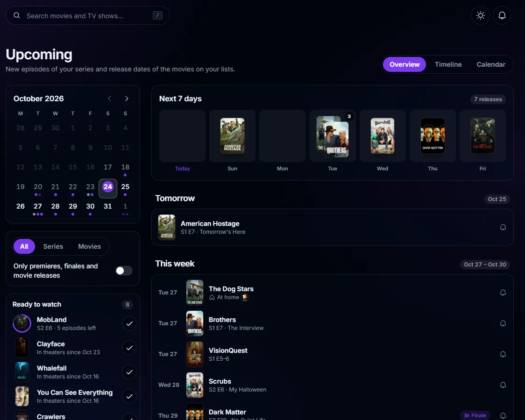Open the American Hostage episode title

tap(210, 224)
